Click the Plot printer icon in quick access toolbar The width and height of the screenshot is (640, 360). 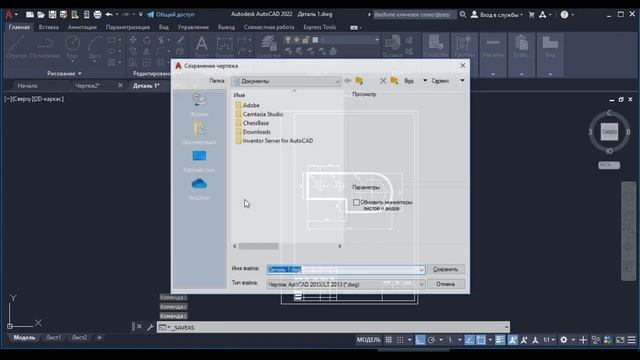[98, 15]
